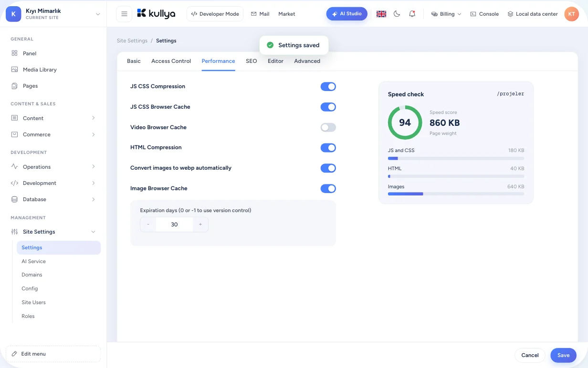This screenshot has height=368, width=588.
Task: Click the Site Settings sliders icon
Action: click(x=14, y=232)
